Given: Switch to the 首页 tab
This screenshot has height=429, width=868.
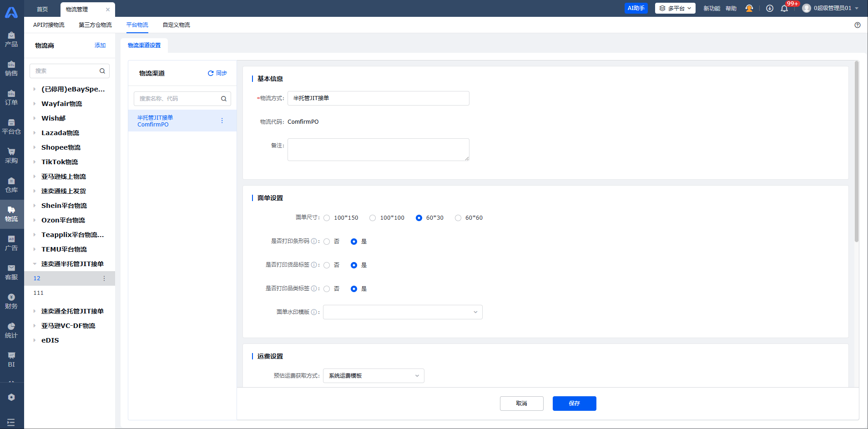Looking at the screenshot, I should (x=42, y=10).
